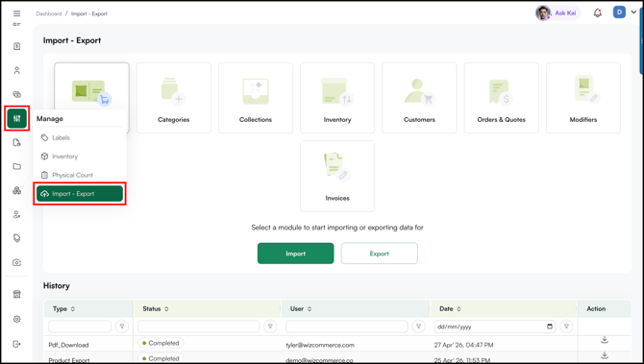This screenshot has height=364, width=644.
Task: Apply filter icon for Status column
Action: pyautogui.click(x=270, y=327)
